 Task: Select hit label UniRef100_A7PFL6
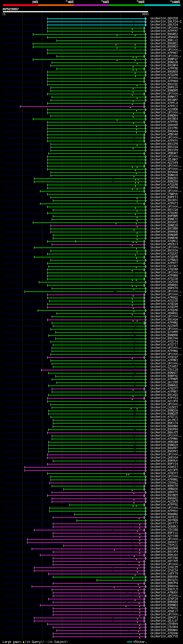click(x=164, y=103)
